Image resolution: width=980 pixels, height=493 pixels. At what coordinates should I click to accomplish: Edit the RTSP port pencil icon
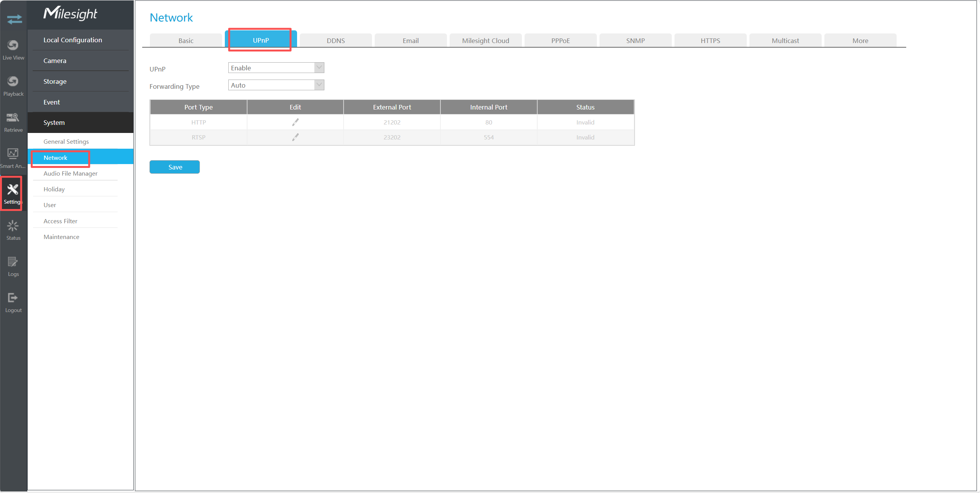(x=295, y=137)
